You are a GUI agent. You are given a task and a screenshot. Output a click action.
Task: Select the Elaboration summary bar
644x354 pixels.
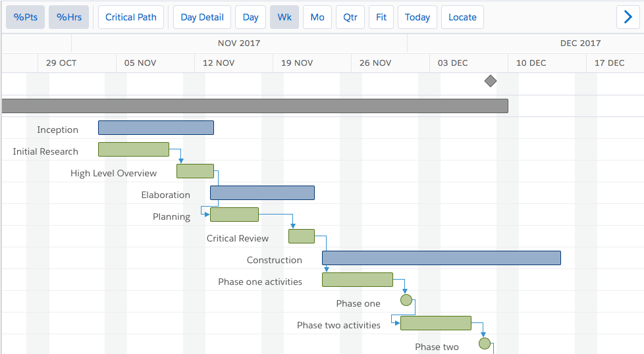coord(262,193)
